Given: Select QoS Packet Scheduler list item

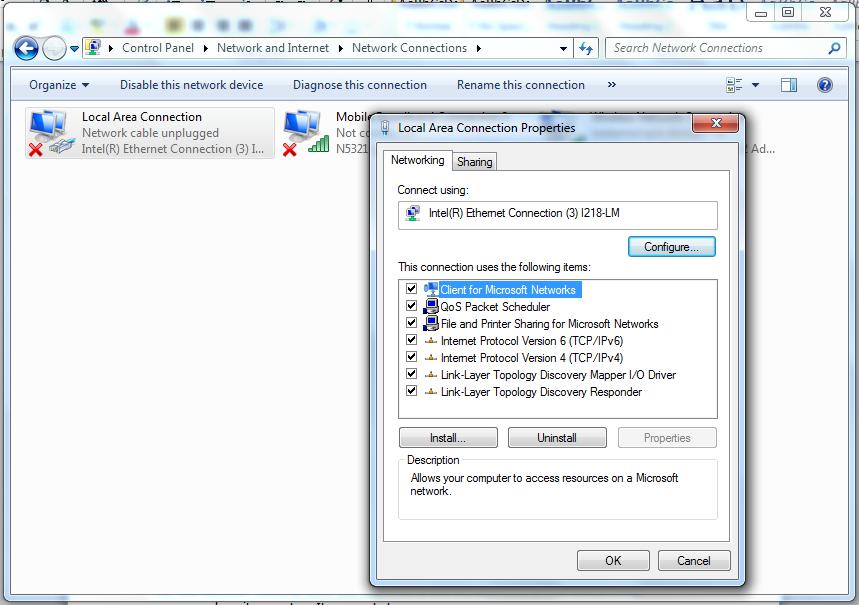Looking at the screenshot, I should pos(495,307).
